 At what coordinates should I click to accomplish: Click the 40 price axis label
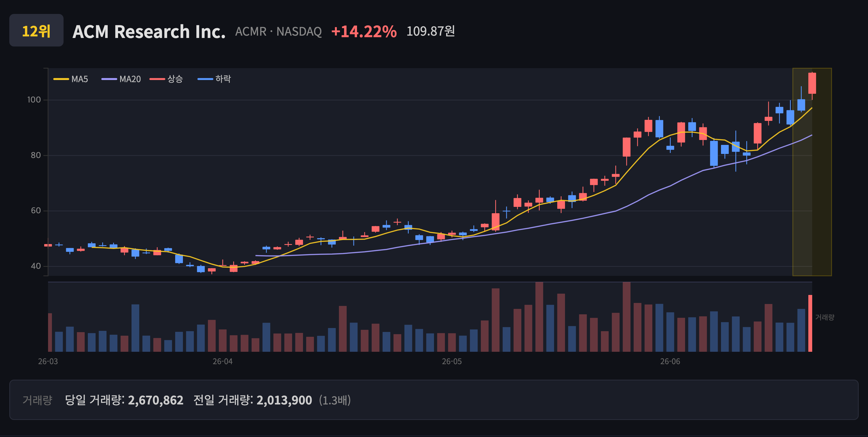(x=36, y=266)
